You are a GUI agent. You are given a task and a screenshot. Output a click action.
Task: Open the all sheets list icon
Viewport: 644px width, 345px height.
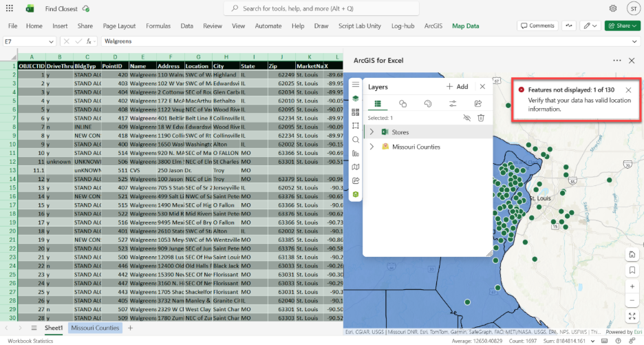click(34, 328)
